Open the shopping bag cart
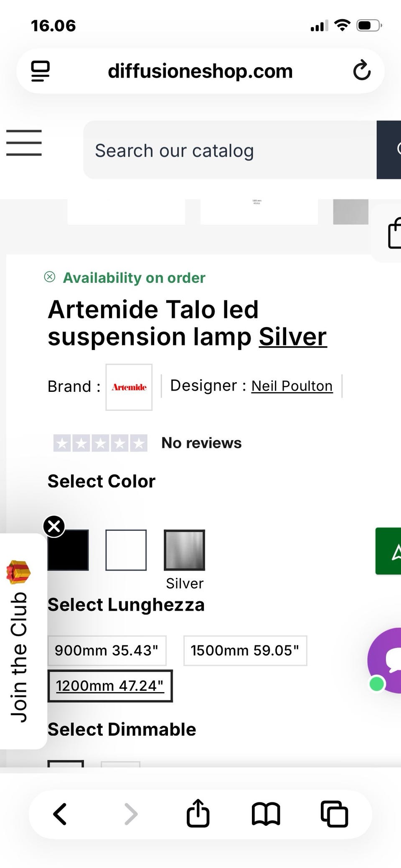 394,234
